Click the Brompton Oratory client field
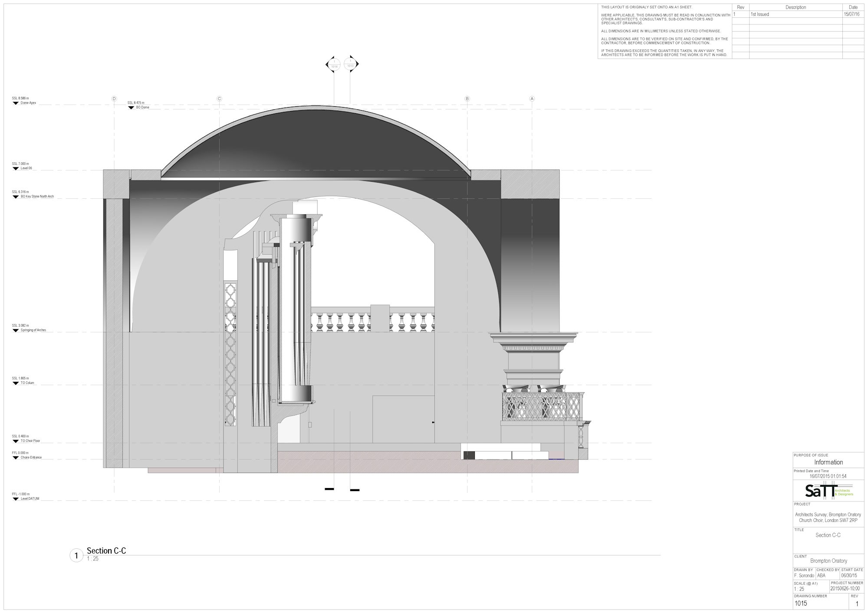The image size is (868, 613). point(828,561)
